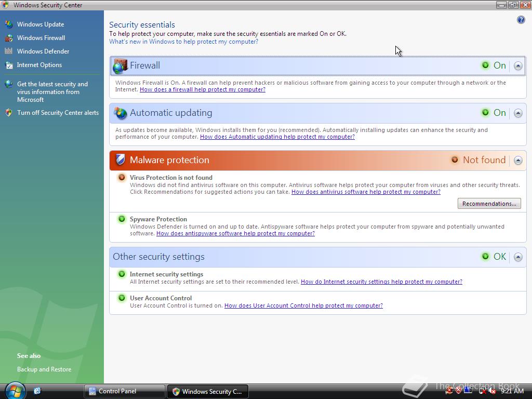Click the shield icon beside Security Center alerts
The width and height of the screenshot is (532, 399).
point(9,113)
